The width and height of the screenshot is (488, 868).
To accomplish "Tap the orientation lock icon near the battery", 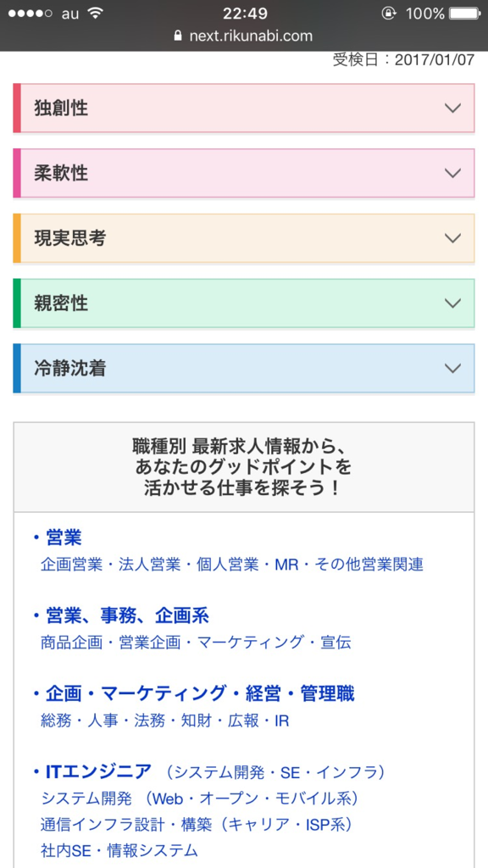I will coord(389,13).
